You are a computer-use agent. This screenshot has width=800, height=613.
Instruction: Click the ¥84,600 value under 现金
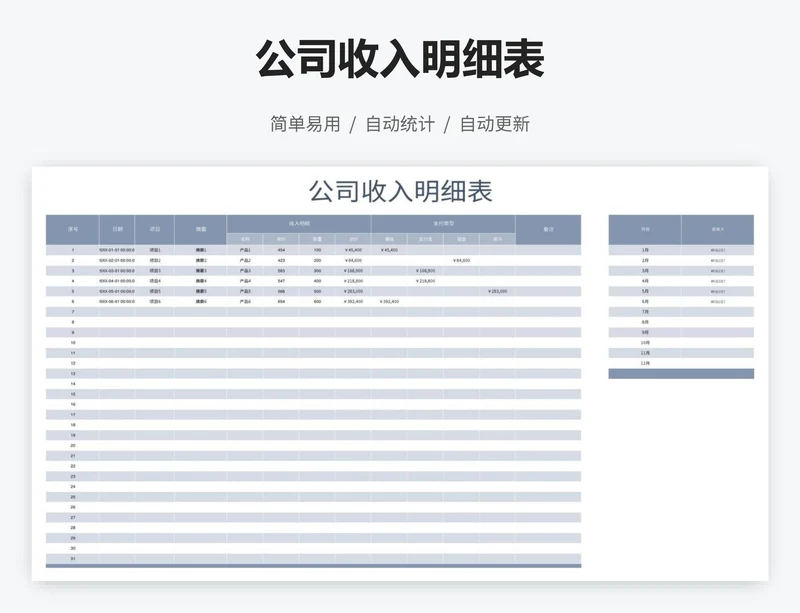pos(461,260)
